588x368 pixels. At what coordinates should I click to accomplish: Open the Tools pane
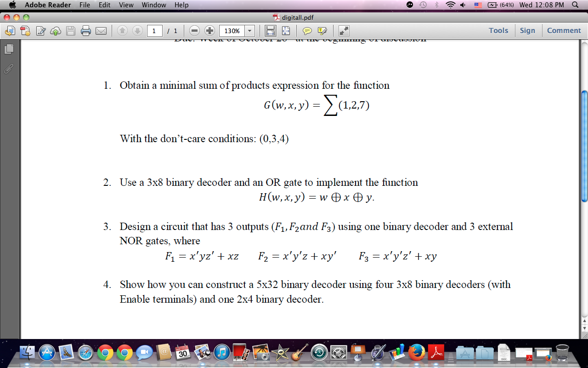click(x=498, y=30)
